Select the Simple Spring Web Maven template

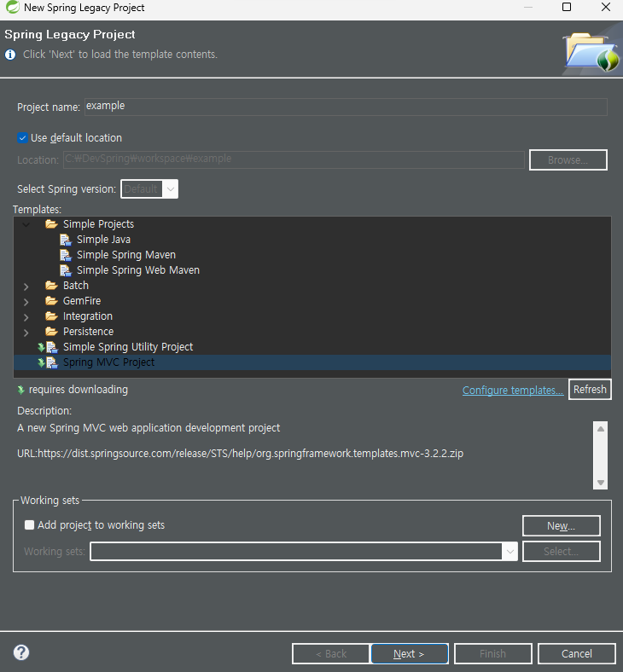[x=138, y=270]
